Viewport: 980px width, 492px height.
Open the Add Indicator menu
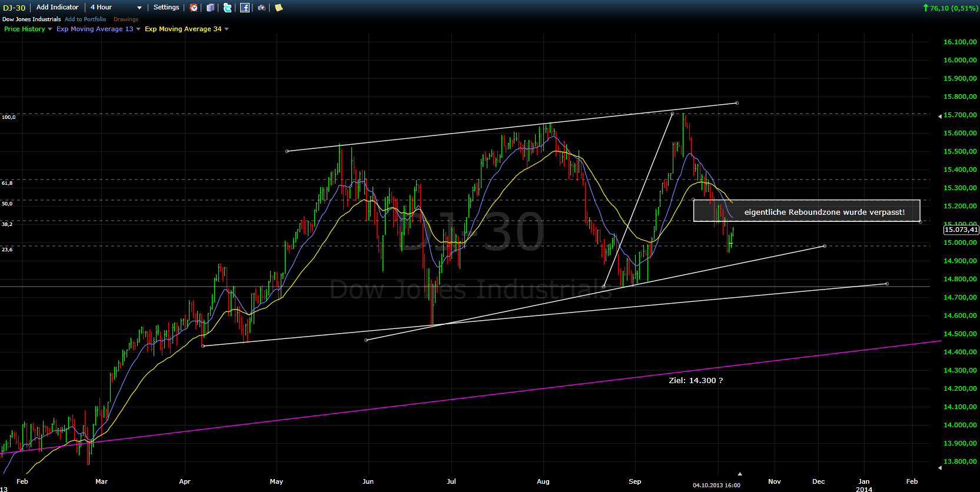pyautogui.click(x=57, y=8)
